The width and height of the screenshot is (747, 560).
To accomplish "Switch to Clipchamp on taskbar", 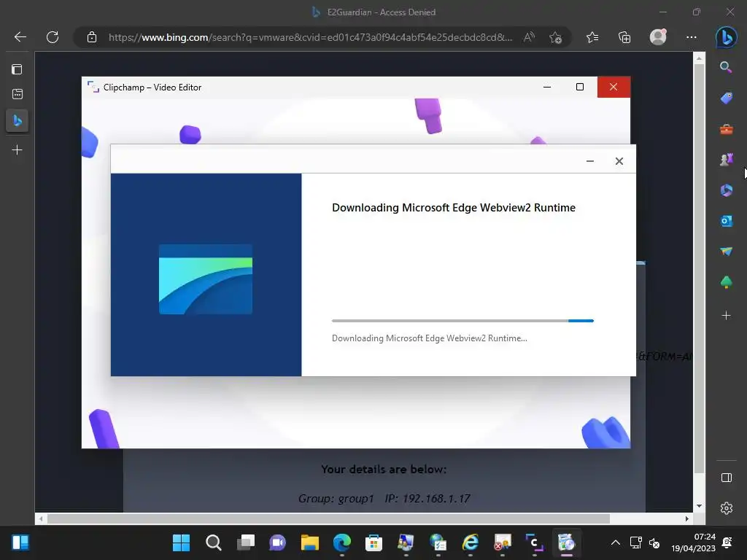I will pos(534,542).
